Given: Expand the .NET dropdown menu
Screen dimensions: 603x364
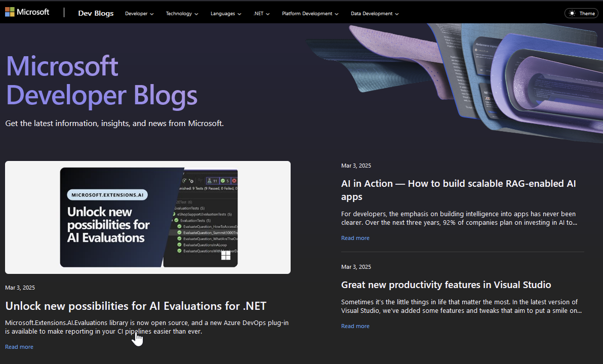Looking at the screenshot, I should click(262, 14).
